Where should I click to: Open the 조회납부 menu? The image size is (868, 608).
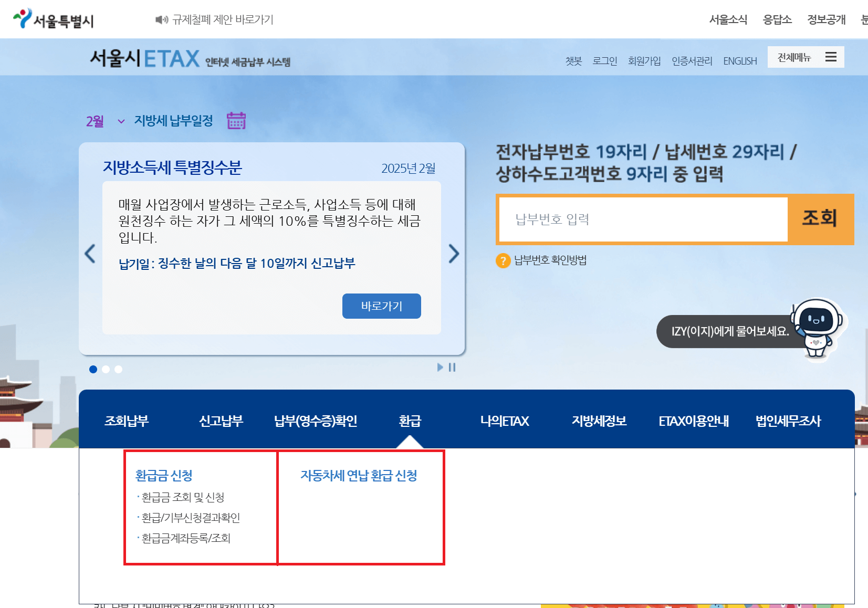point(127,421)
